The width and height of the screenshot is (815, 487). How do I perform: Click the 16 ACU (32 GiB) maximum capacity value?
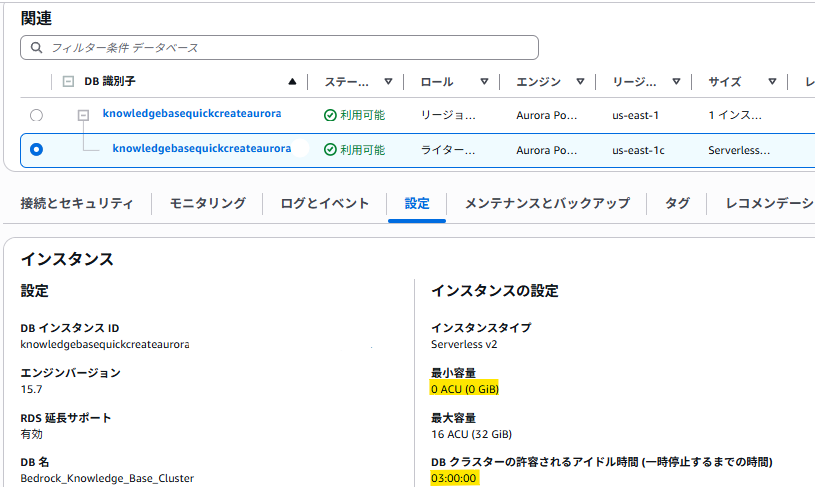click(x=471, y=434)
